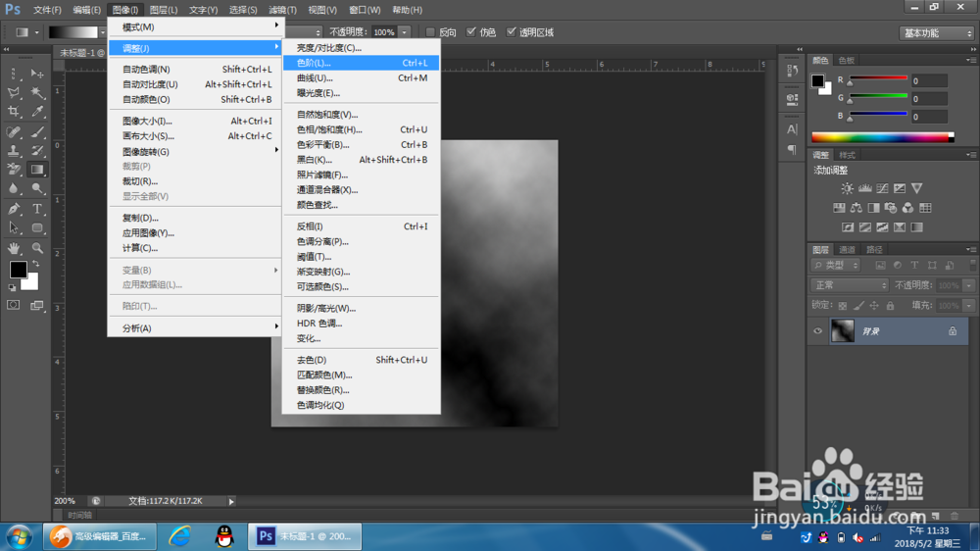This screenshot has height=551, width=980.
Task: Choose 图像大小(I)... menu entry
Action: tap(196, 121)
